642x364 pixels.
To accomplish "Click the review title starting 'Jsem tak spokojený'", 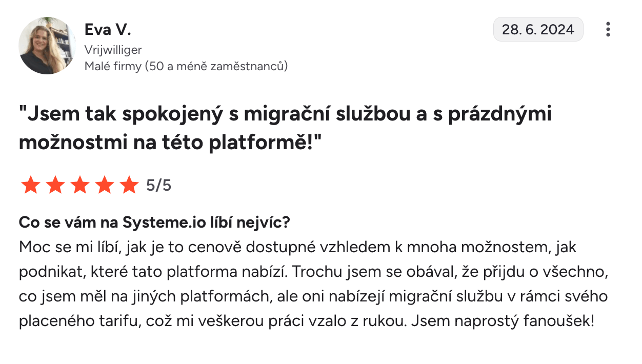I will pos(285,114).
